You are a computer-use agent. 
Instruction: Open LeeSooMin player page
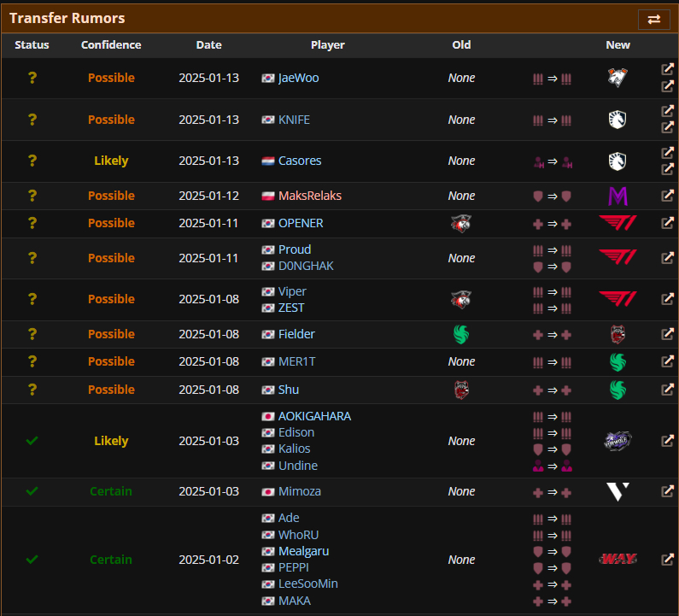tap(307, 584)
